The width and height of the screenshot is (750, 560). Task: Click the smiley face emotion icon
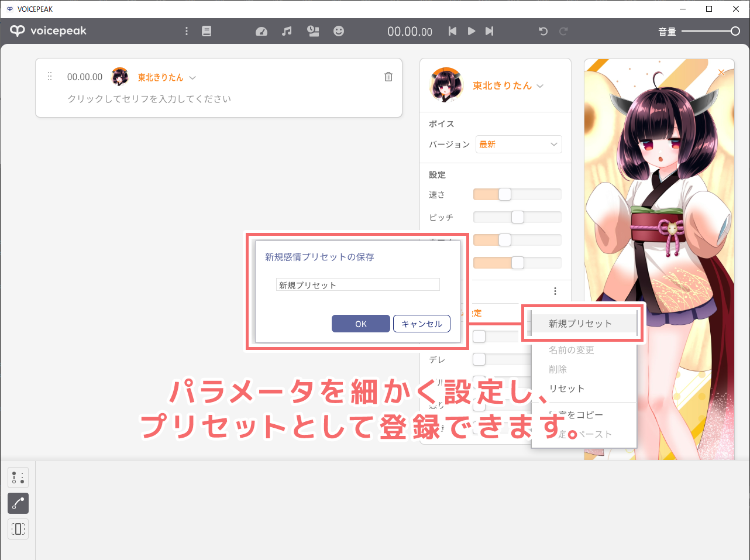click(339, 31)
